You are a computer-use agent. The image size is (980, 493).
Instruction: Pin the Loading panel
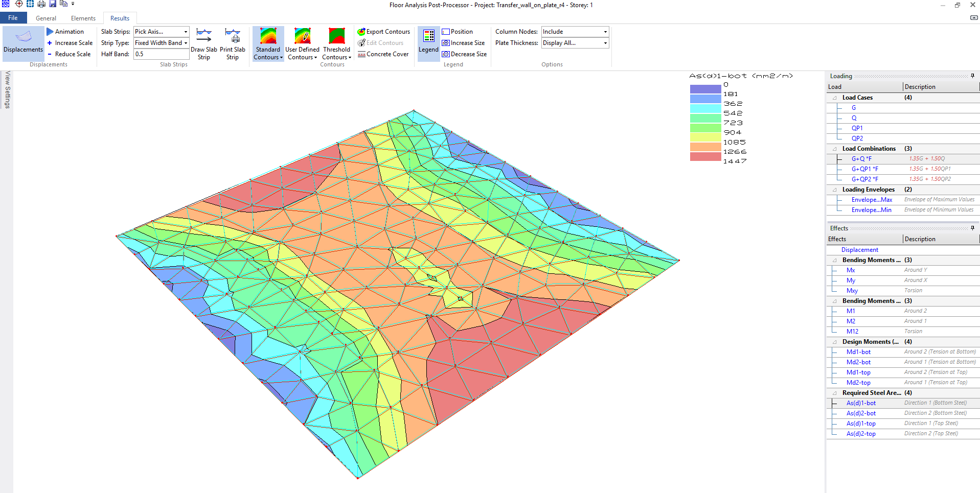973,76
